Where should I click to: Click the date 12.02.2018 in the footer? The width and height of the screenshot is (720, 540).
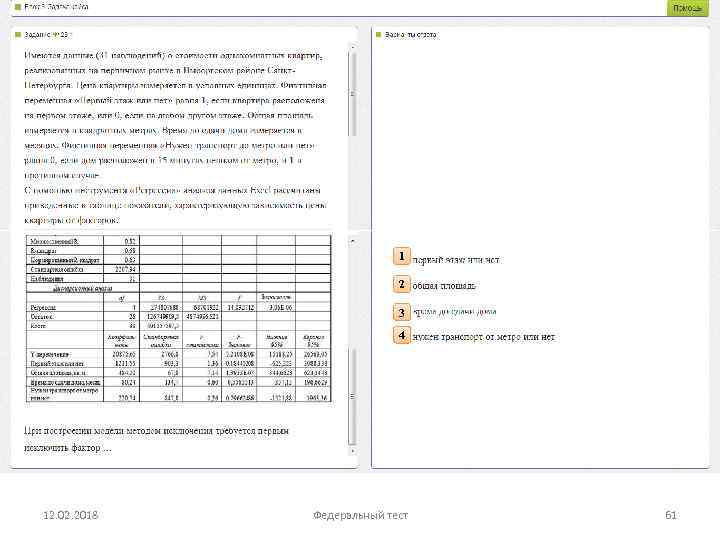click(x=70, y=515)
